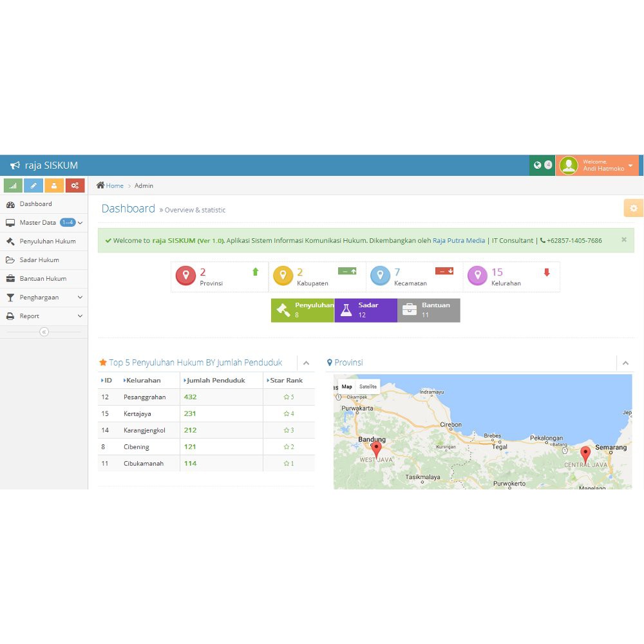Click the Cibening table cell

(137, 447)
